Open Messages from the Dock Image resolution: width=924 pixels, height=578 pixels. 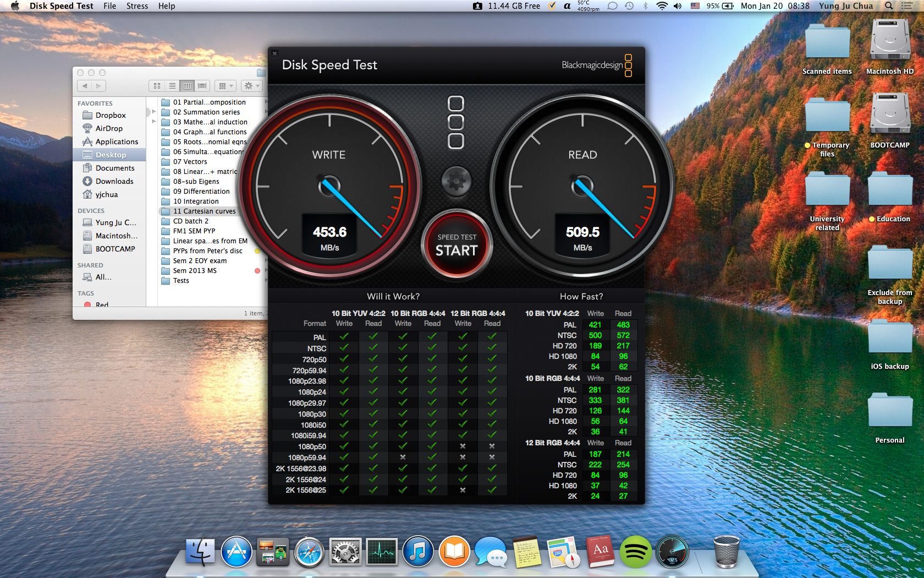pyautogui.click(x=491, y=552)
